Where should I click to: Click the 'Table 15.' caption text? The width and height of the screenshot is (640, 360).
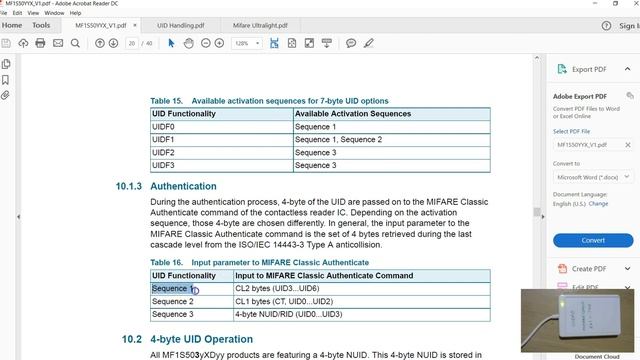(167, 101)
